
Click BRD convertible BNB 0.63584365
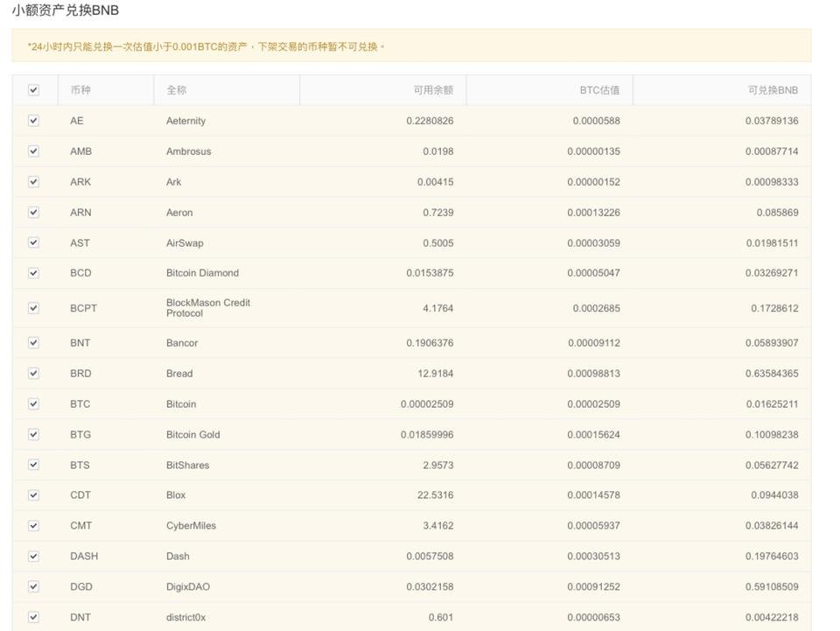[772, 374]
